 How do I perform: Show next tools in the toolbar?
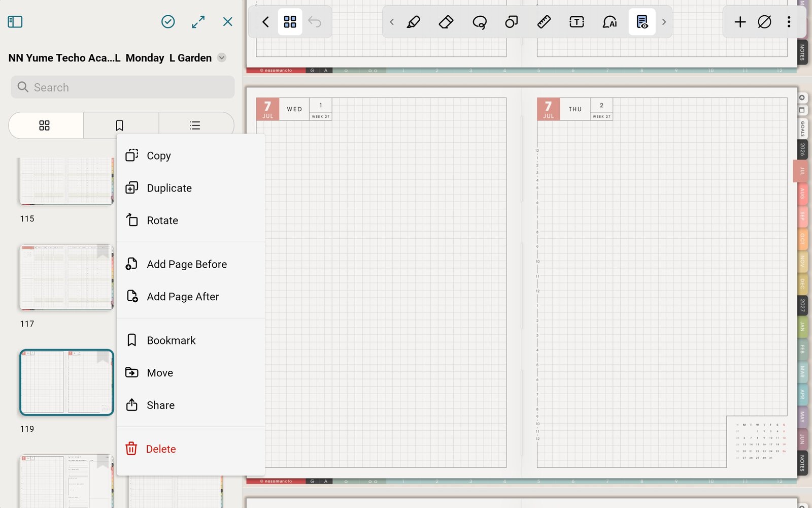pyautogui.click(x=664, y=22)
